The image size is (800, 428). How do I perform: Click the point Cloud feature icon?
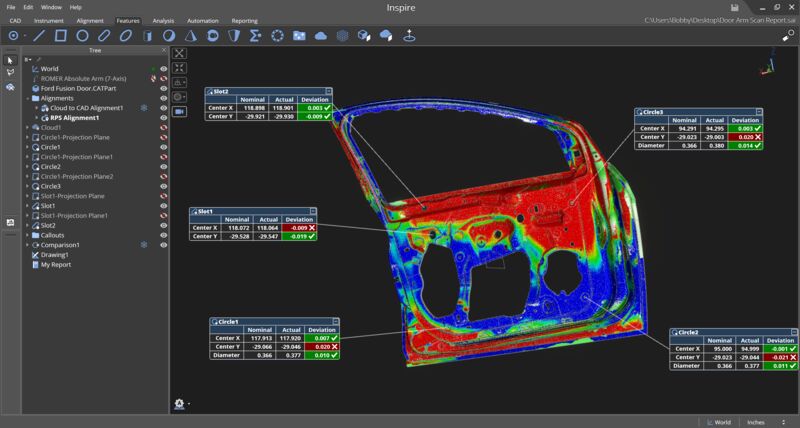point(320,36)
